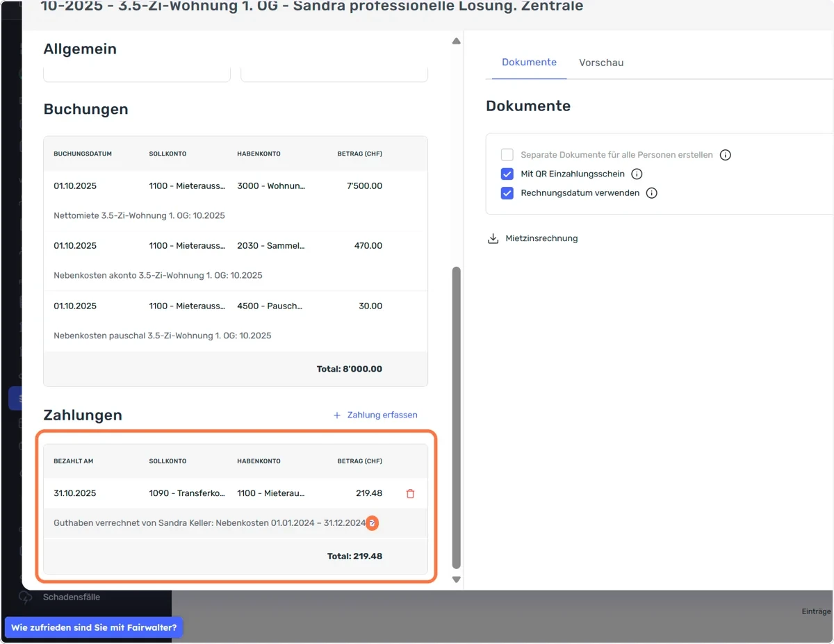Click the BEZAHLT AM column header

pyautogui.click(x=74, y=461)
